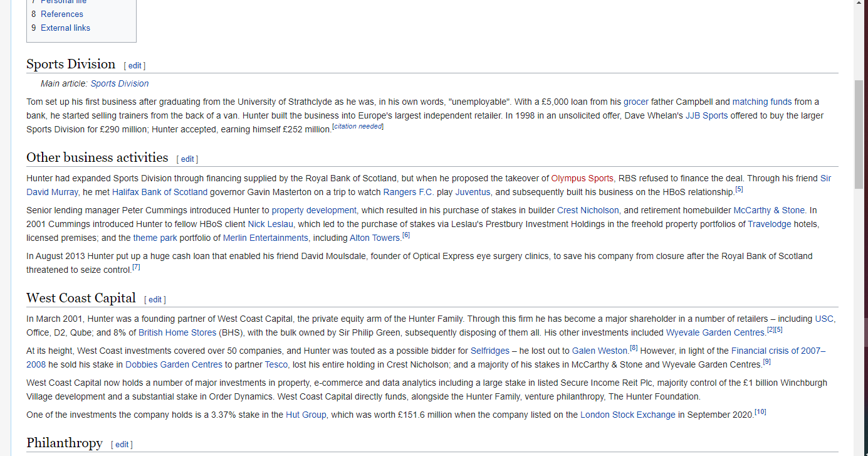The image size is (868, 456).
Task: Jump to footnote 10 reference
Action: point(760,411)
